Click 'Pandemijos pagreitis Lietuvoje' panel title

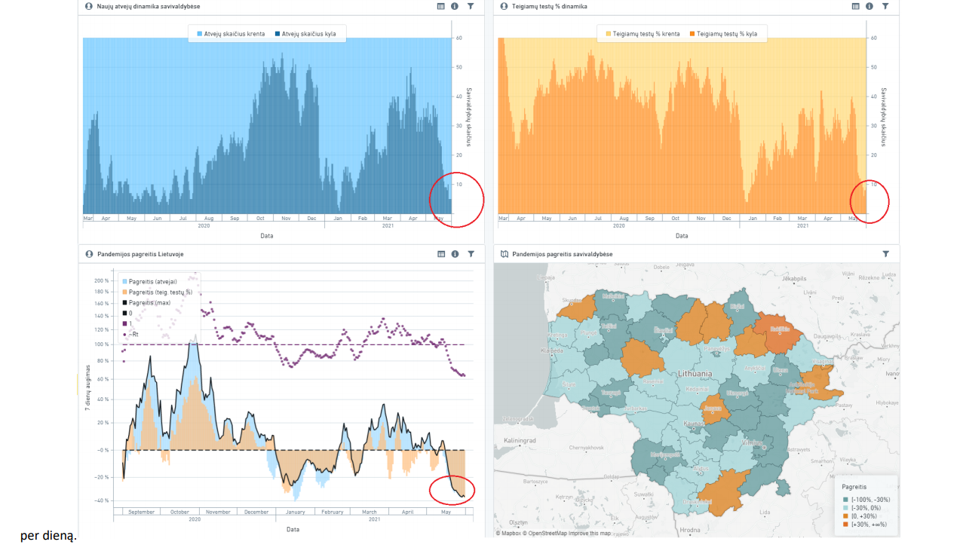pyautogui.click(x=140, y=254)
